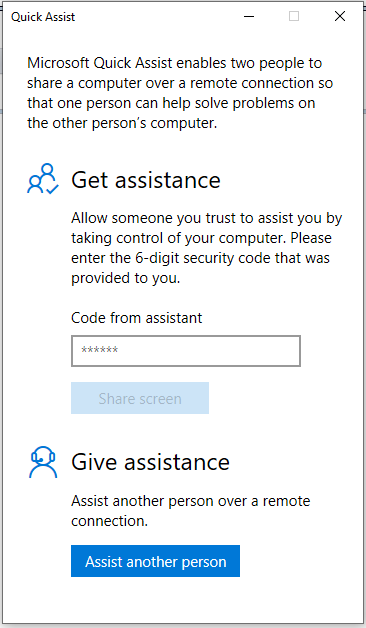Focus the Code from assistant field

pos(186,351)
